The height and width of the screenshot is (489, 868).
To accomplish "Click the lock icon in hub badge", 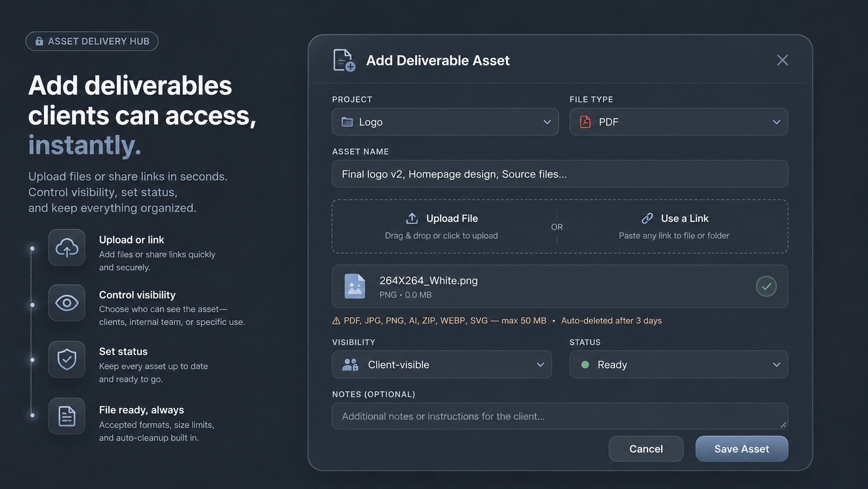I will (x=39, y=41).
